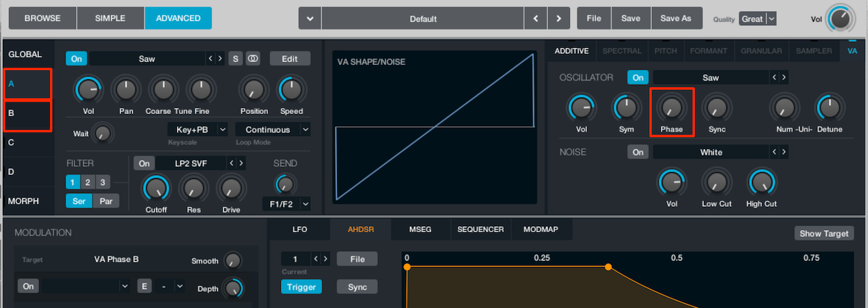
Task: Click the Coarse tune knob
Action: tap(163, 89)
